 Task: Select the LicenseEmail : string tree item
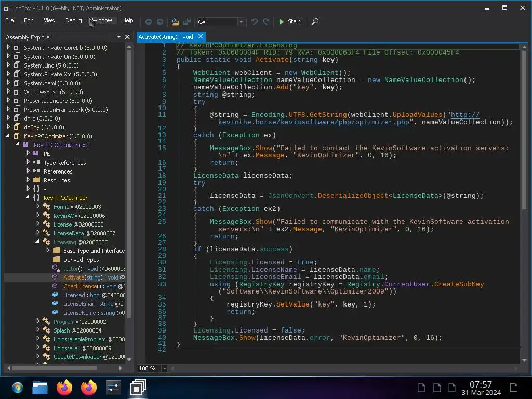pos(94,303)
